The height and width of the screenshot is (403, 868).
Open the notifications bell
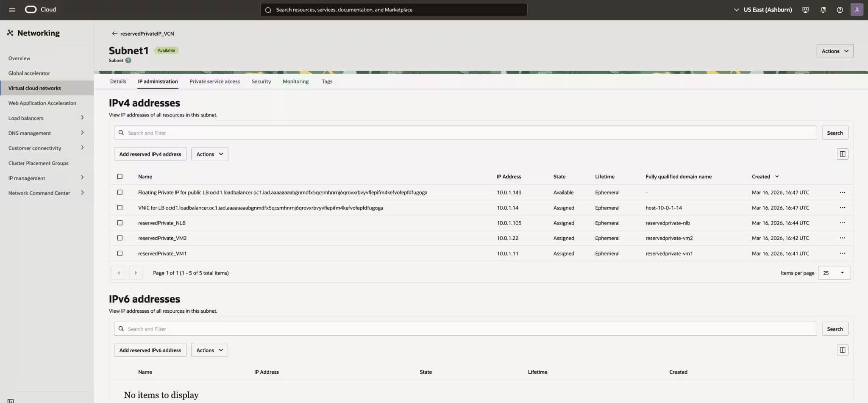coord(823,10)
